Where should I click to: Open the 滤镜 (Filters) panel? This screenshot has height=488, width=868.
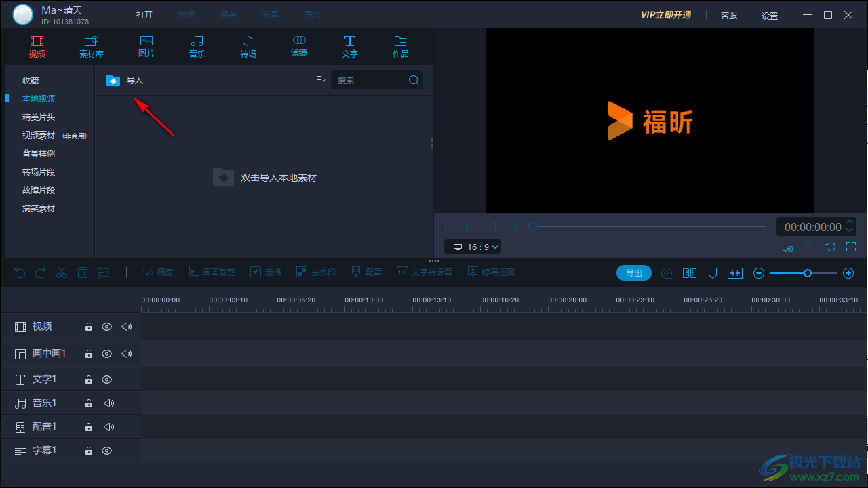coord(298,46)
